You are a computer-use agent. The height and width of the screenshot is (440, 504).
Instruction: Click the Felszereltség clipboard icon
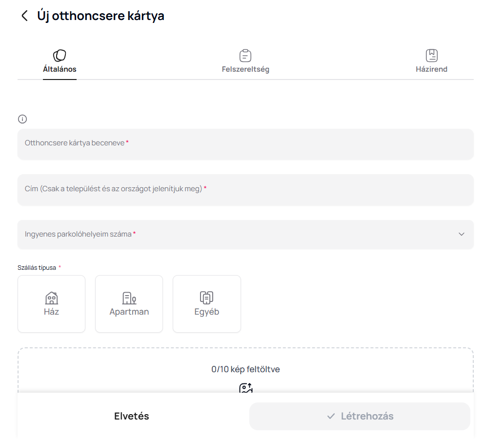click(245, 56)
